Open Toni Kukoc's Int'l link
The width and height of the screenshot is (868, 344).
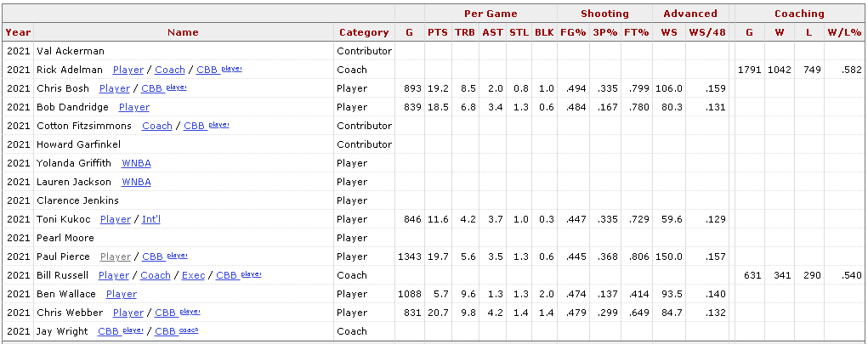click(151, 219)
